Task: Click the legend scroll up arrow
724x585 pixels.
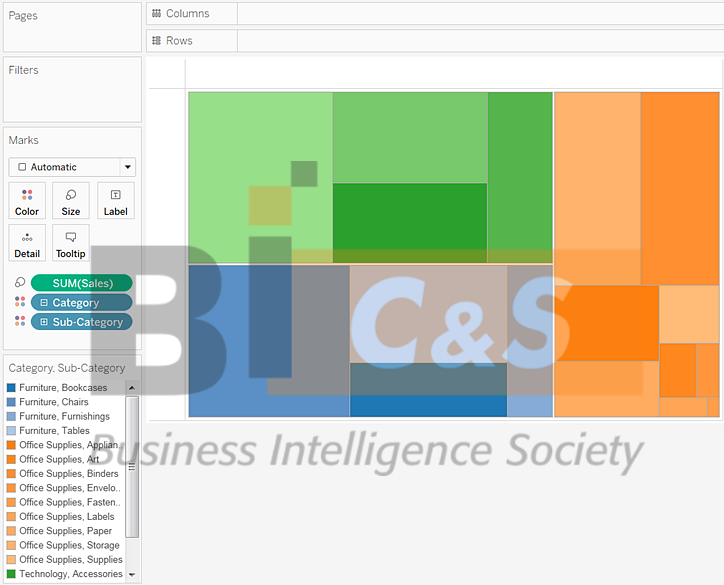Action: pos(132,388)
